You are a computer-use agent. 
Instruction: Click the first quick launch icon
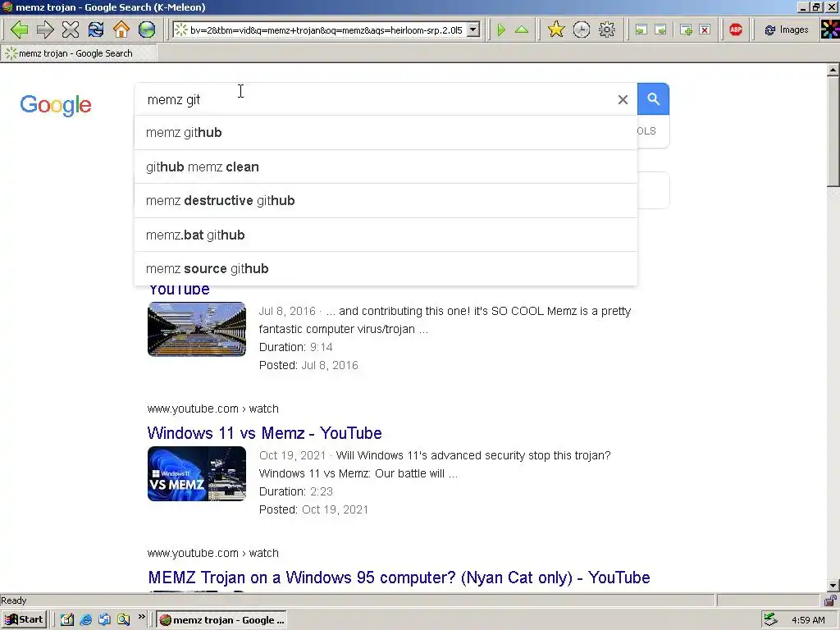pyautogui.click(x=66, y=620)
